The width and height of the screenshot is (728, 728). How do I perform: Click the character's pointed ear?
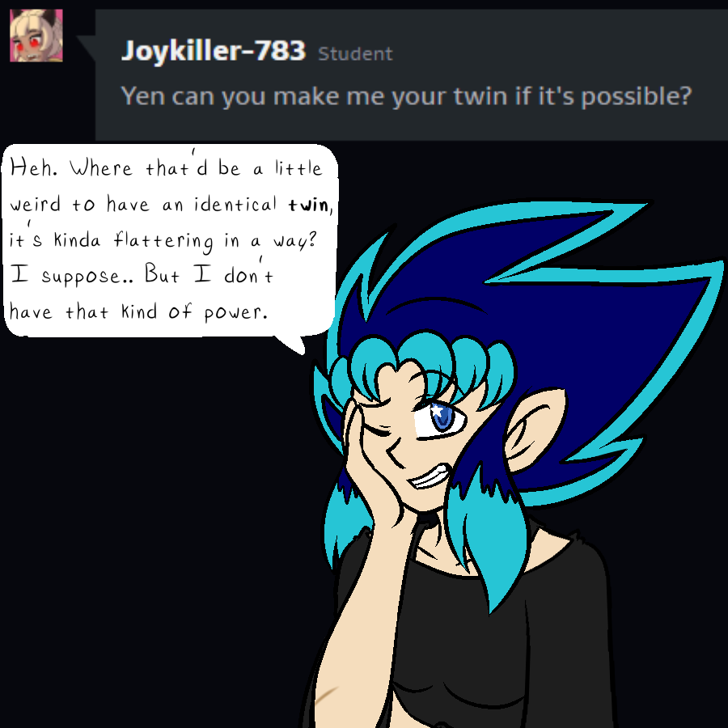(534, 430)
